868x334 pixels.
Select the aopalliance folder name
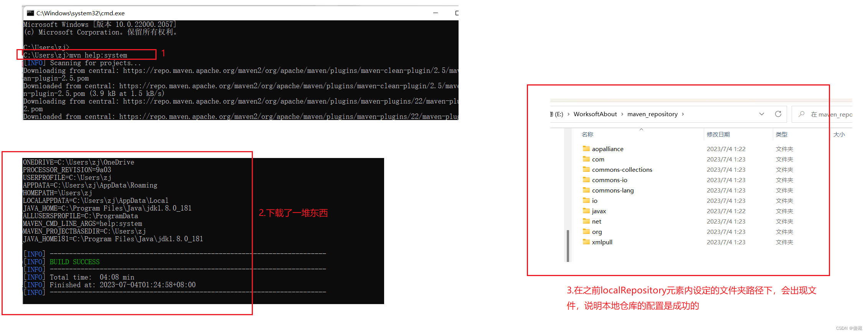(608, 149)
